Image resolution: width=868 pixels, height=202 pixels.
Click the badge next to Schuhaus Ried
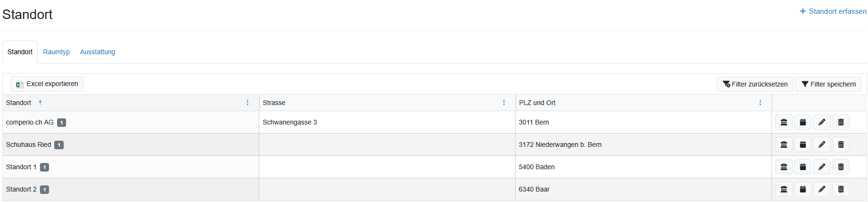coord(59,145)
